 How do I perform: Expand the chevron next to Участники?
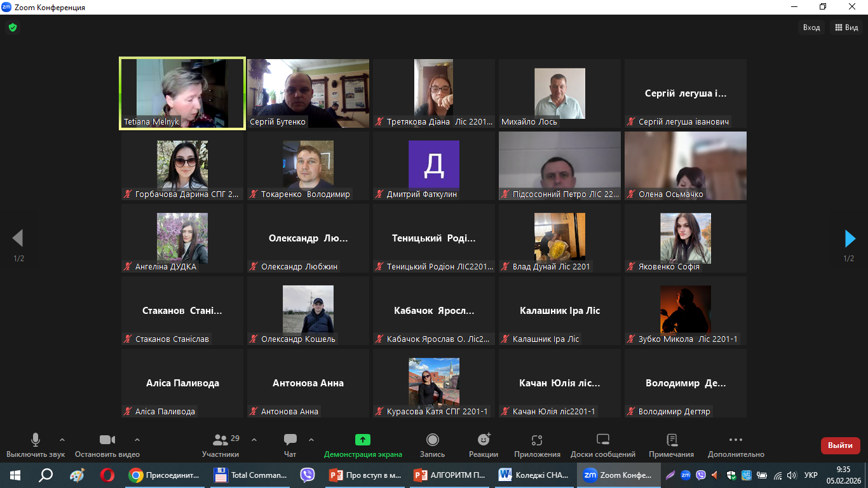pos(254,440)
